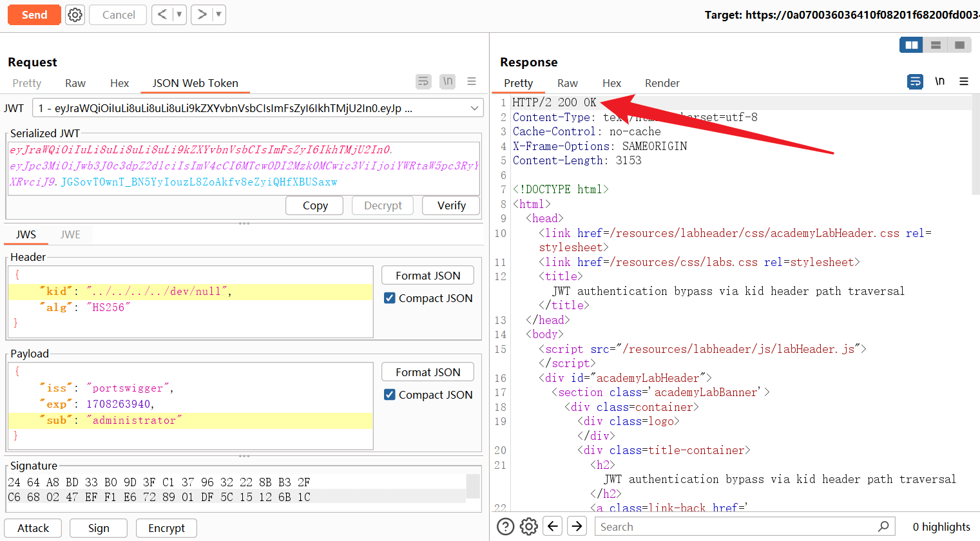This screenshot has height=541, width=980.
Task: Click in the Signature hex bytes area
Action: click(236, 489)
